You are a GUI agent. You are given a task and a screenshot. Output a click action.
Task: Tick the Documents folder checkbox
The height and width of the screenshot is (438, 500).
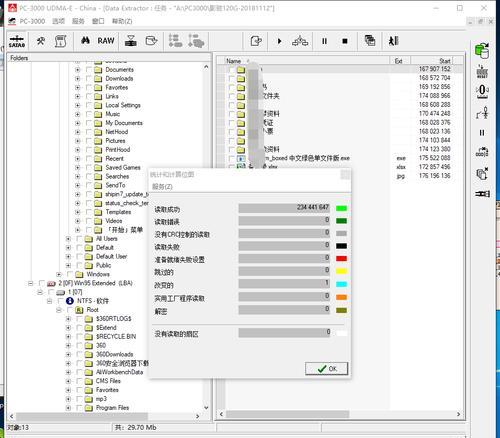(x=89, y=70)
